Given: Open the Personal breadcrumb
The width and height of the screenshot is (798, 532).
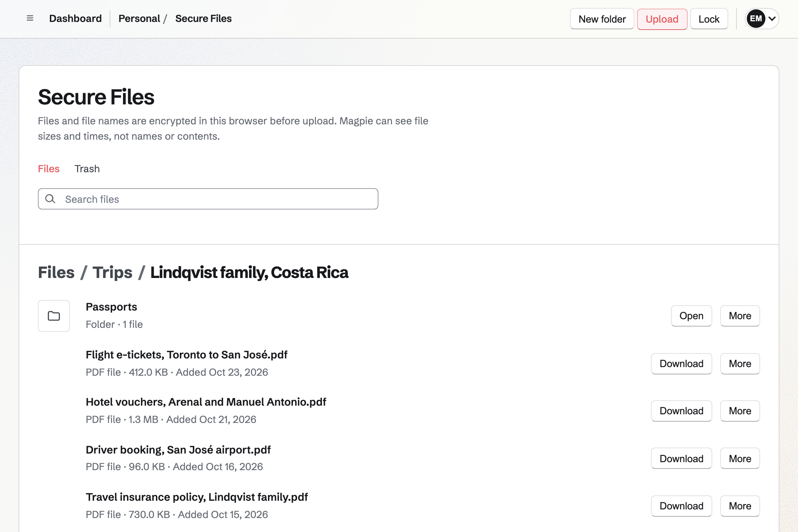Looking at the screenshot, I should 139,19.
